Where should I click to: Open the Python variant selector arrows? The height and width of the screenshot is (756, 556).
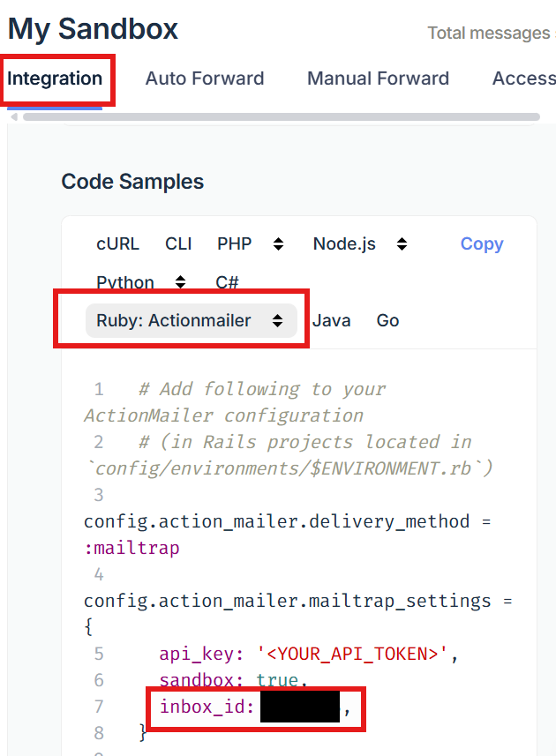(x=180, y=282)
